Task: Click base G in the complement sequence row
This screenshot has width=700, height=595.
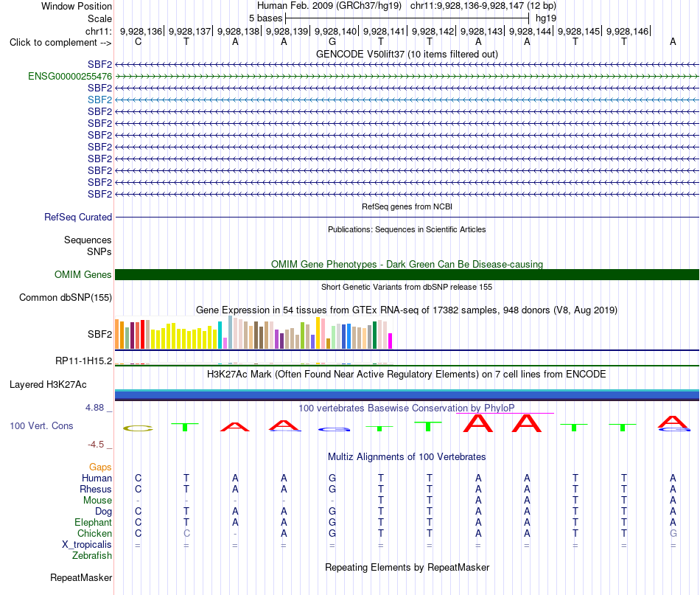Action: coord(332,41)
